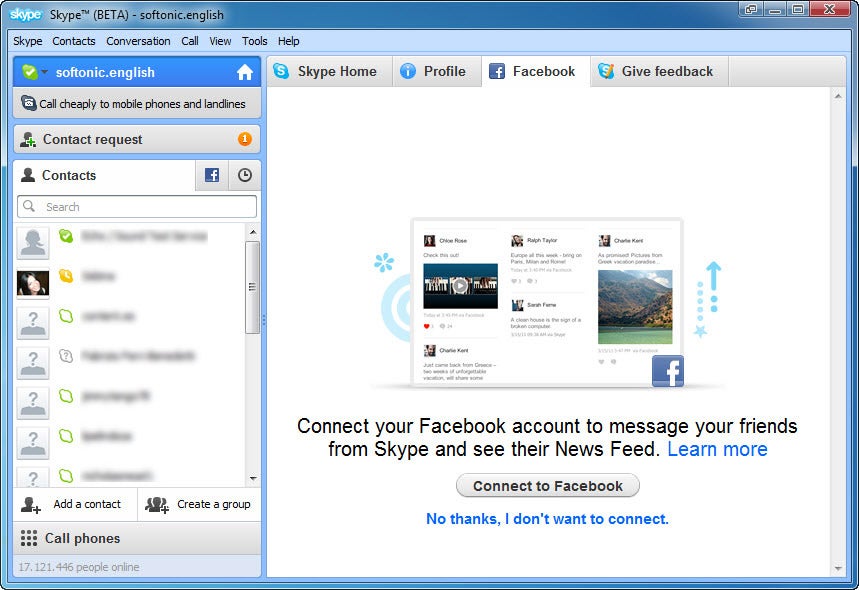Click the Connect to Facebook button
This screenshot has width=859, height=590.
pos(548,486)
